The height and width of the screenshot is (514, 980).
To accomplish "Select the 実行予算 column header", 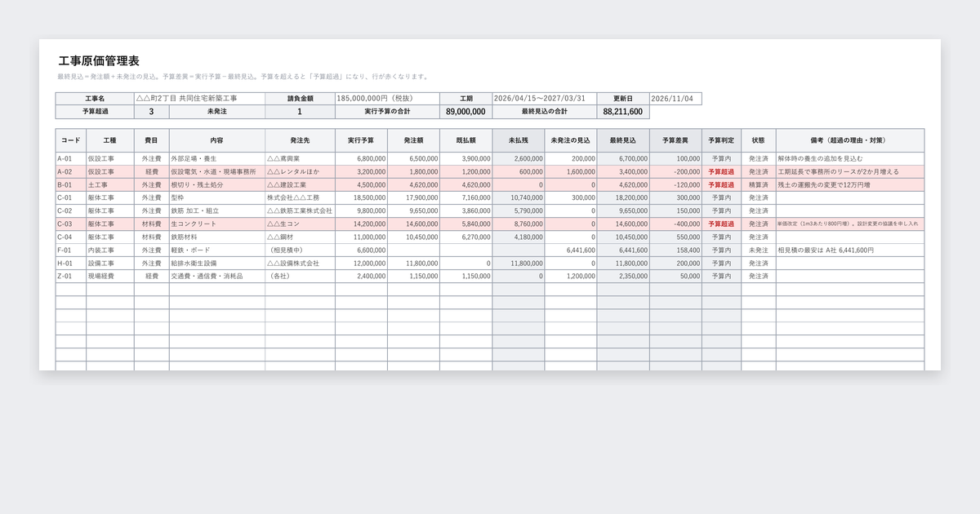I will tap(361, 140).
